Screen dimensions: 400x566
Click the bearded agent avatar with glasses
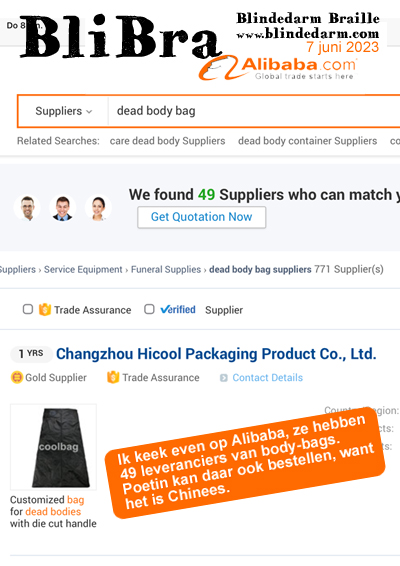coord(27,208)
